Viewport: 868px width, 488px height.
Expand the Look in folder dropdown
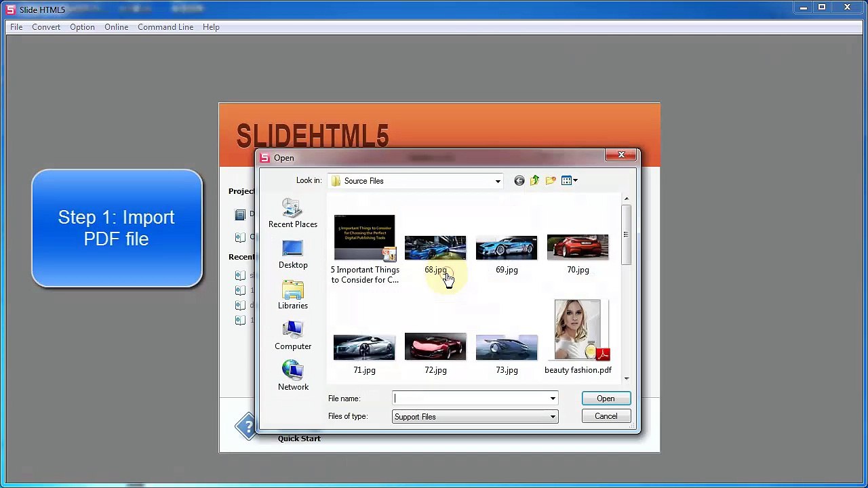498,181
